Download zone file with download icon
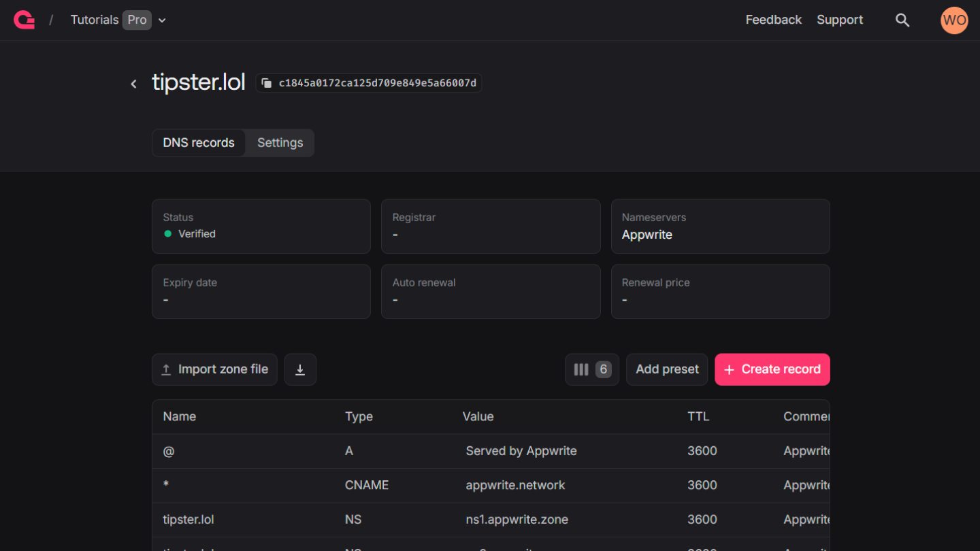 click(300, 369)
